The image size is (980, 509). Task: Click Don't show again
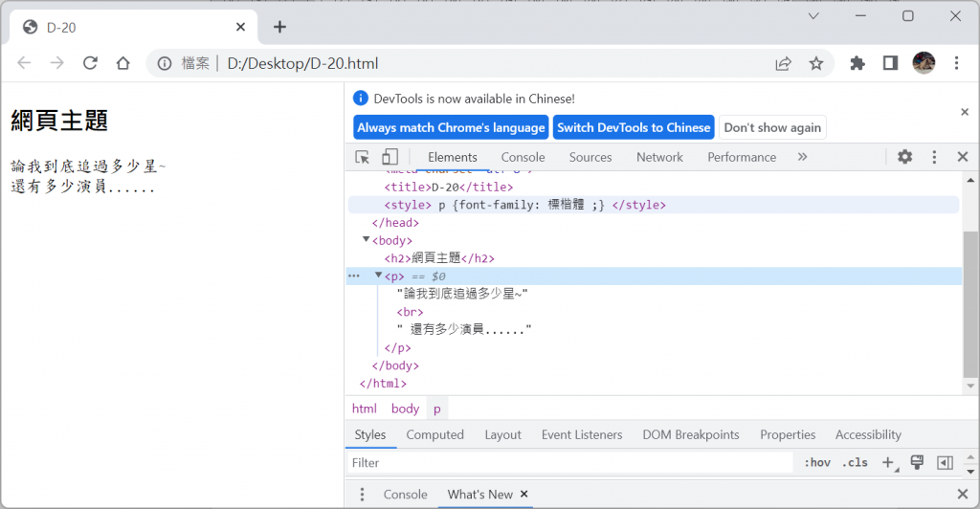(772, 127)
